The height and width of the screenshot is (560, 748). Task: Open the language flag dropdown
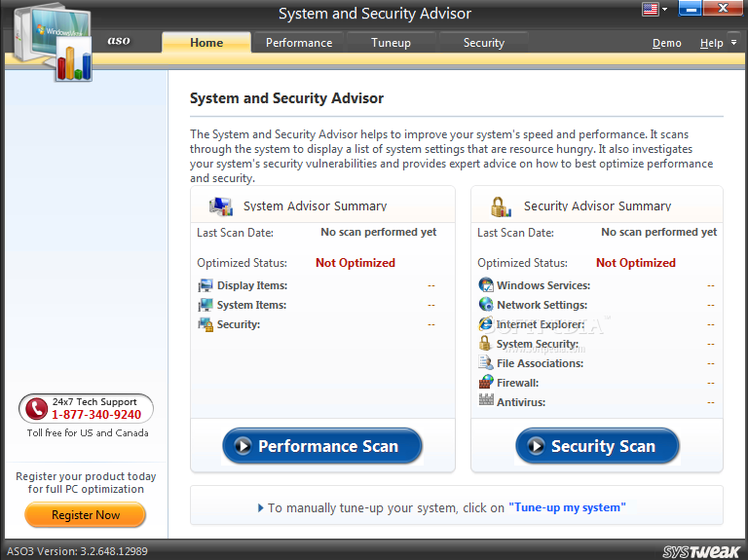[x=654, y=10]
